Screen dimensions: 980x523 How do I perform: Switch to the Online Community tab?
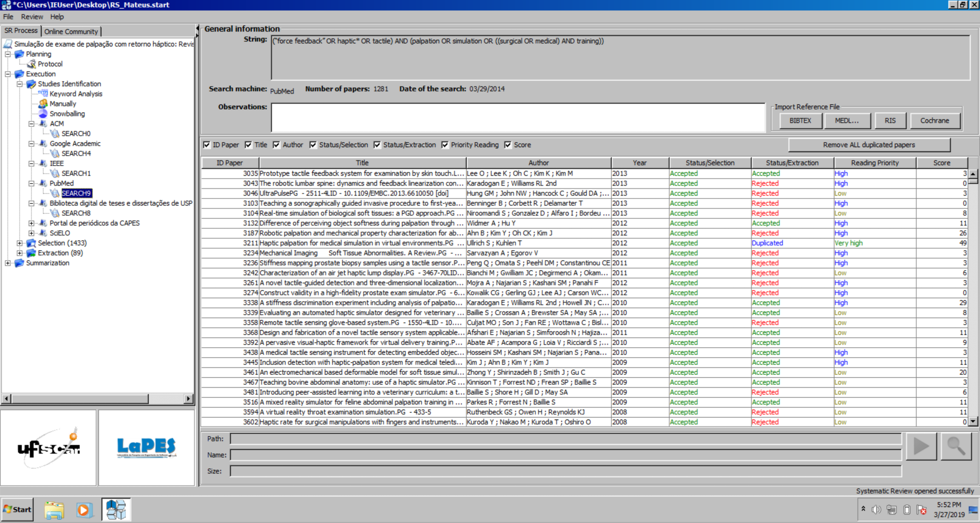(71, 31)
